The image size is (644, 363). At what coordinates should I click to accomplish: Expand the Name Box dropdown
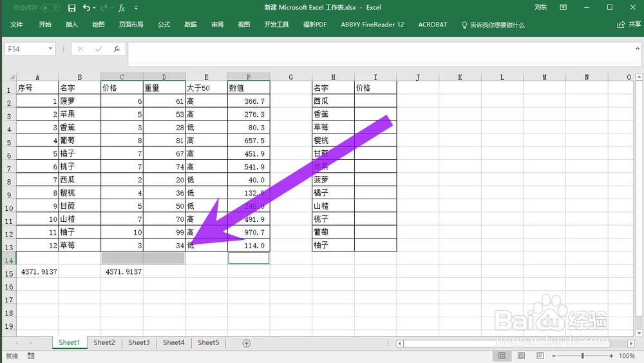coord(50,48)
